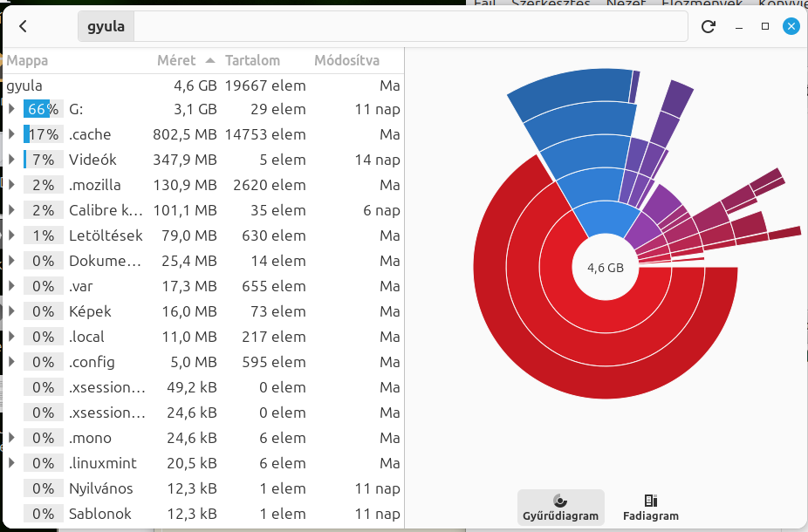This screenshot has height=532, width=808.
Task: Expand the .mozilla folder tree
Action: tap(11, 185)
